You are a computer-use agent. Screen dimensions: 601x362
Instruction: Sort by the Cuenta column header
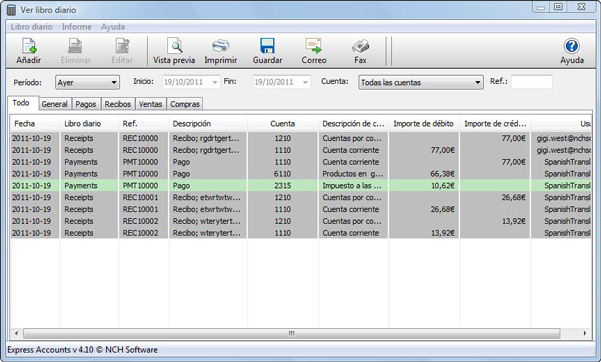click(283, 123)
